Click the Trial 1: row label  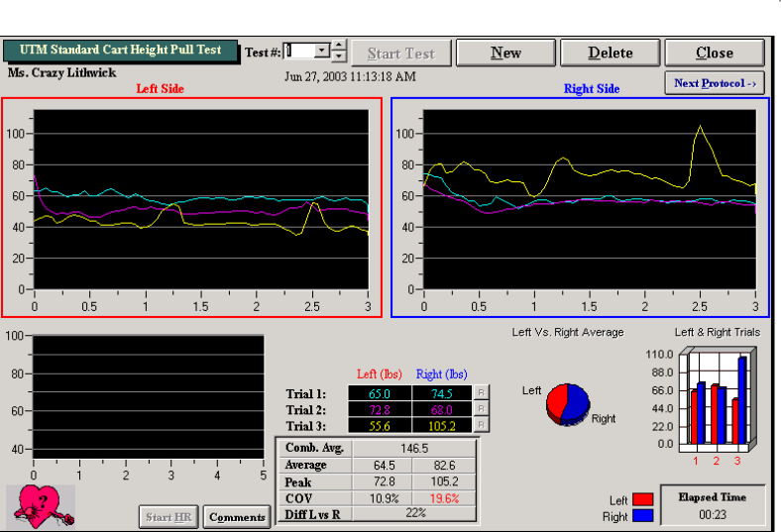point(306,393)
